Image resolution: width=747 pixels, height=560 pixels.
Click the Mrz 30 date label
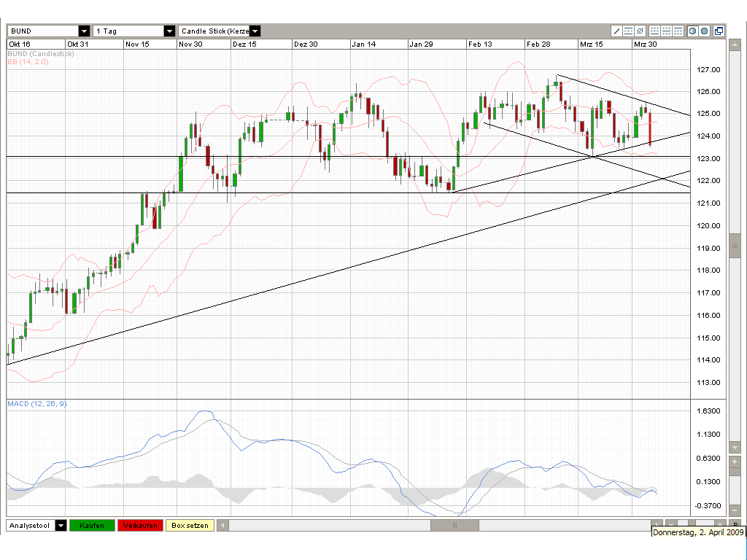(646, 44)
